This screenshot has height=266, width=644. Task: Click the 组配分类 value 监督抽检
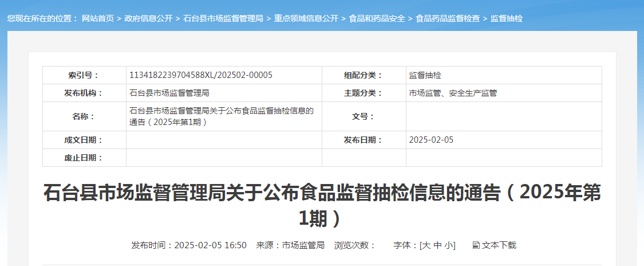[425, 75]
